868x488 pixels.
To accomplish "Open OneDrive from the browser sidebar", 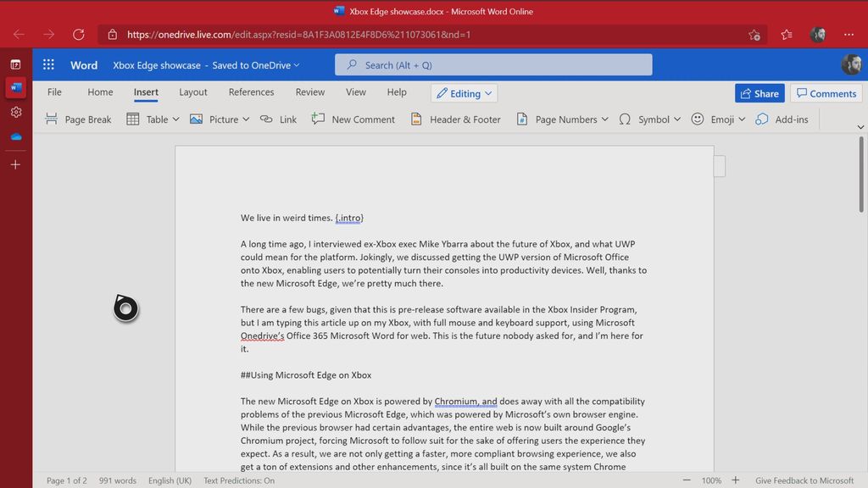I will 15,136.
